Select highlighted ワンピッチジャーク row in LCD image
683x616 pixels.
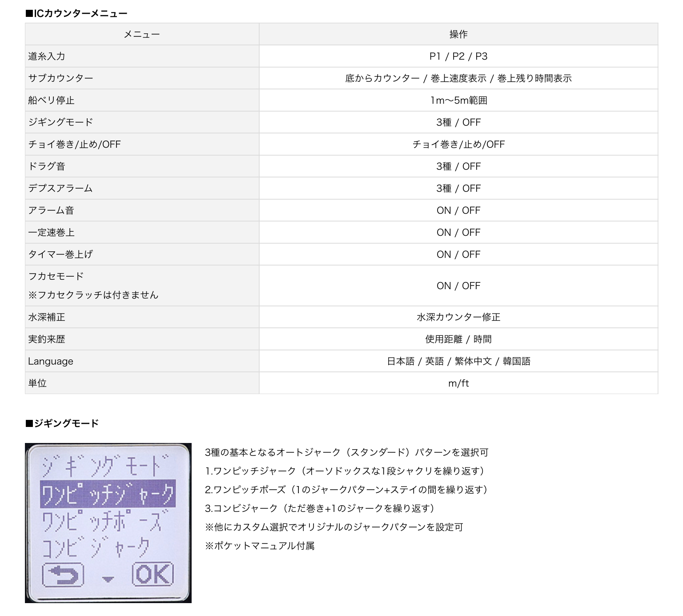(108, 494)
